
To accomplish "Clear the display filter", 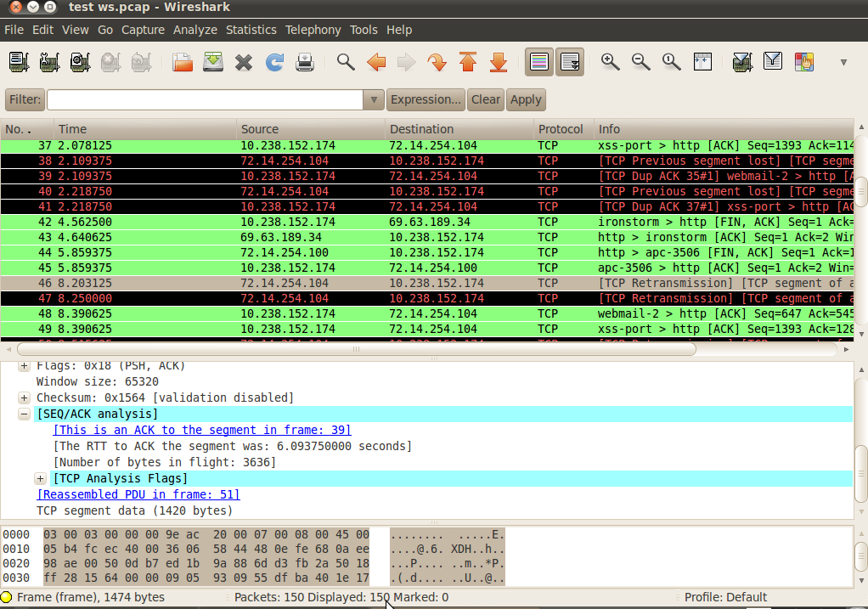I will point(486,99).
